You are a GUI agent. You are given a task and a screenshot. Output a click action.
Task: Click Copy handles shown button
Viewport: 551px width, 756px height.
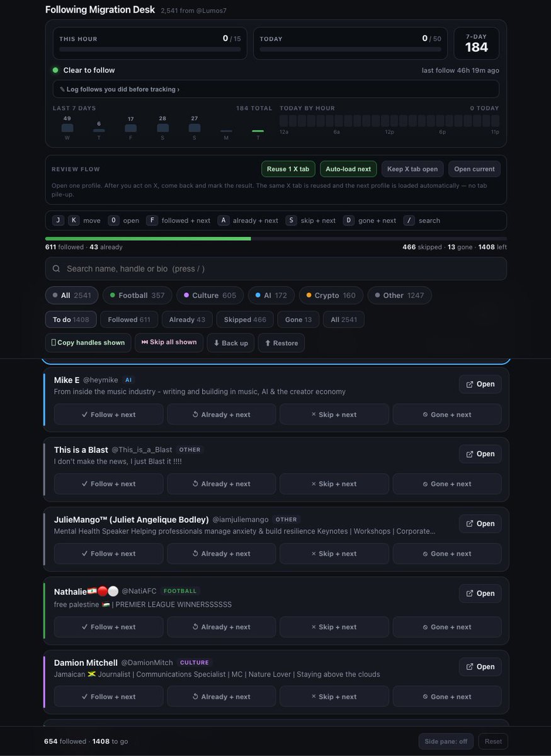(x=88, y=343)
